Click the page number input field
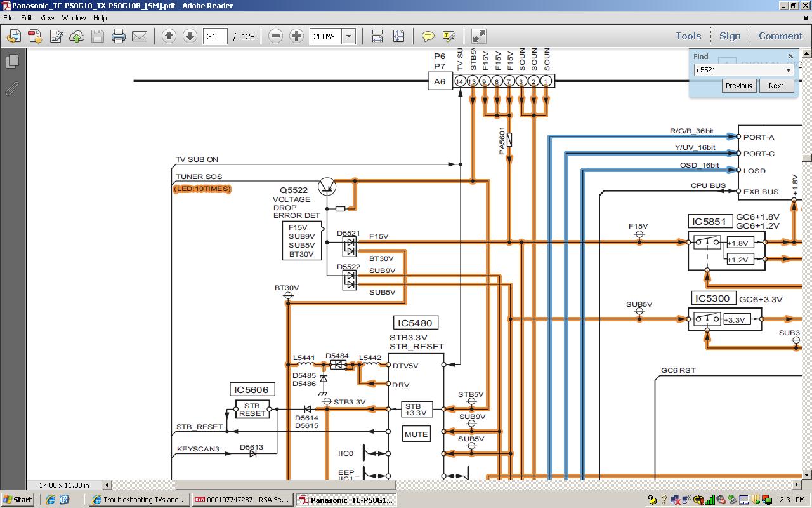The height and width of the screenshot is (508, 812). tap(215, 36)
